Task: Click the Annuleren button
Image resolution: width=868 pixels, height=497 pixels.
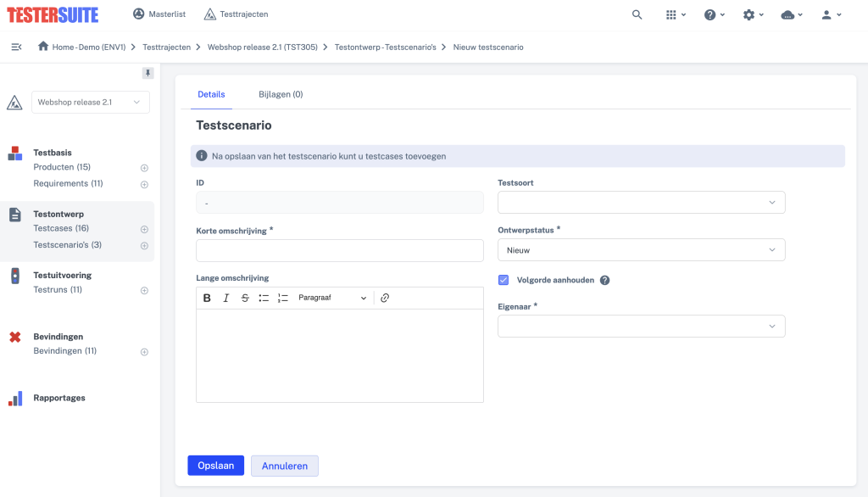Action: [x=284, y=466]
